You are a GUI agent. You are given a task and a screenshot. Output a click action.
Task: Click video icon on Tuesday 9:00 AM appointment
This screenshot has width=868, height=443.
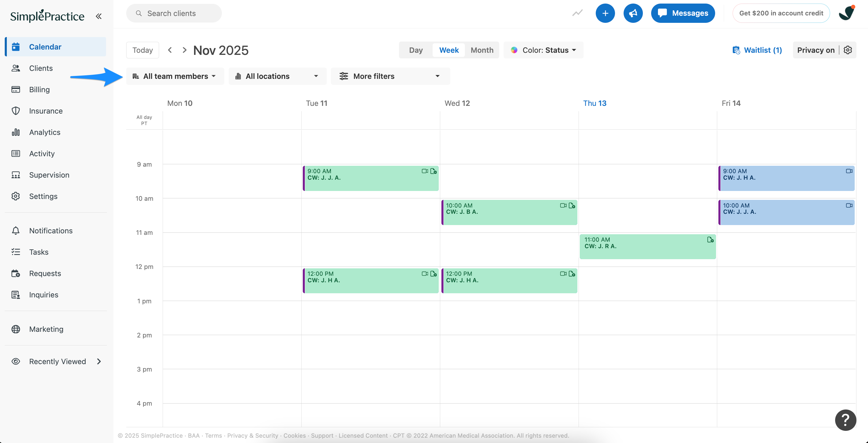[425, 171]
